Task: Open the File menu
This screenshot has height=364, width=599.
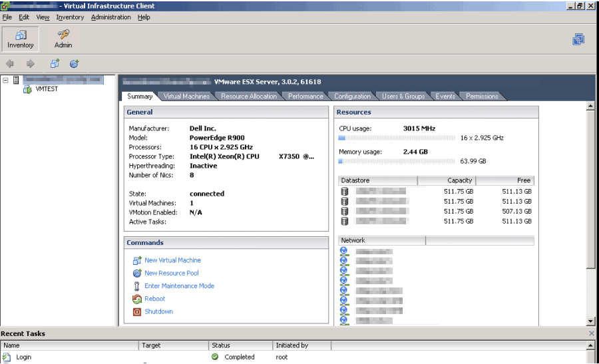Action: pos(7,17)
